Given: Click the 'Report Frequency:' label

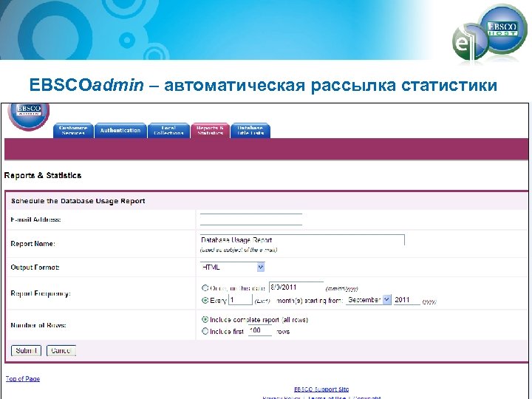Looking at the screenshot, I should pyautogui.click(x=41, y=293).
